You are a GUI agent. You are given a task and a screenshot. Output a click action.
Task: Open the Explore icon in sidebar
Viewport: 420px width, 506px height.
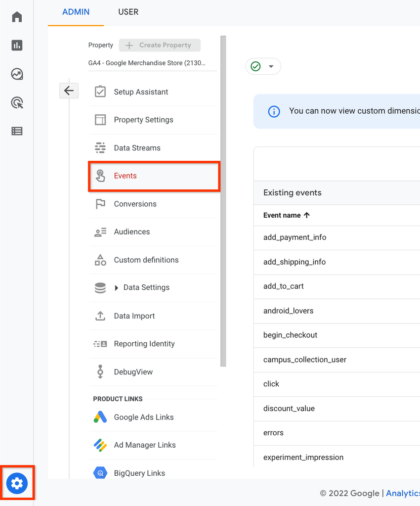tap(17, 74)
